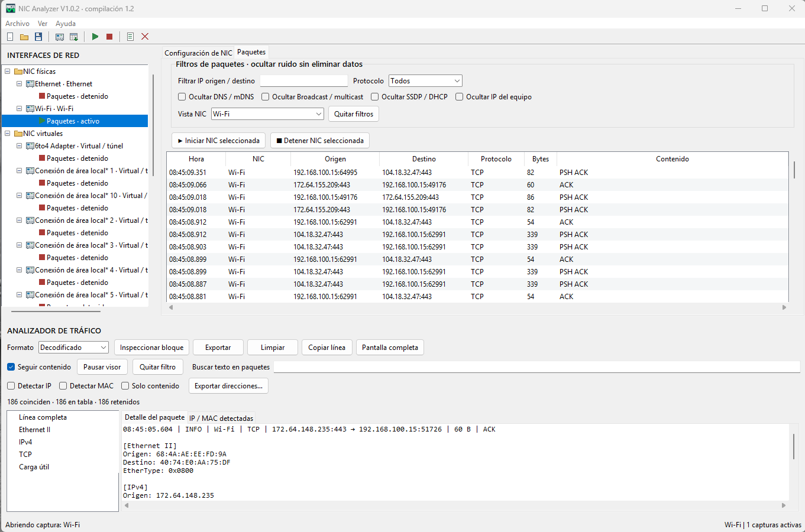Switch to IP / MAC detectadas tab
The height and width of the screenshot is (532, 805).
[221, 419]
